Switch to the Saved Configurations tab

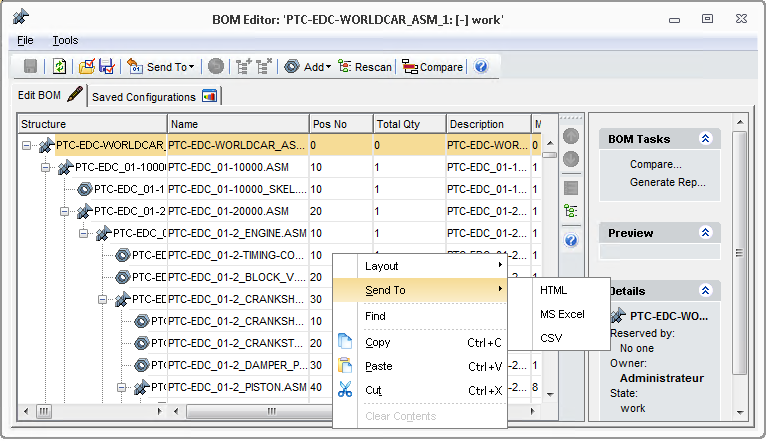154,96
